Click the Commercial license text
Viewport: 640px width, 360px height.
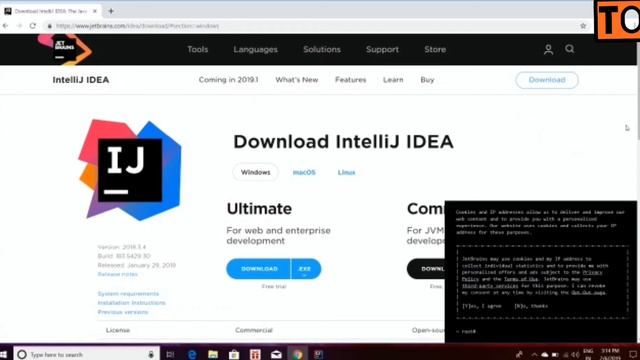(x=254, y=330)
